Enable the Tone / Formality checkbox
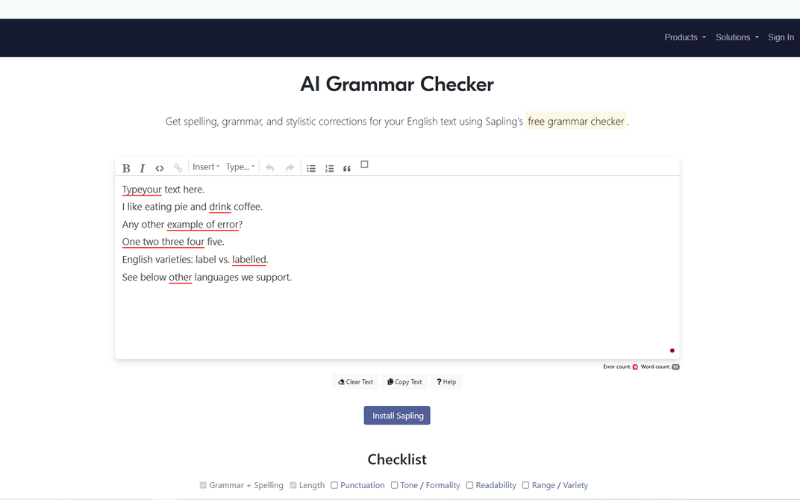The height and width of the screenshot is (500, 800). [394, 485]
